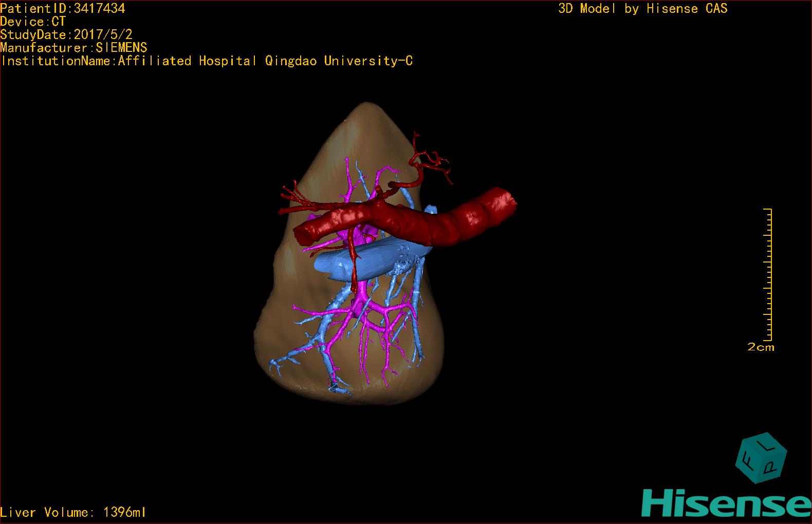Click the "Manufacturer:SIEMENS" overlay text
The width and height of the screenshot is (812, 524).
[x=73, y=48]
